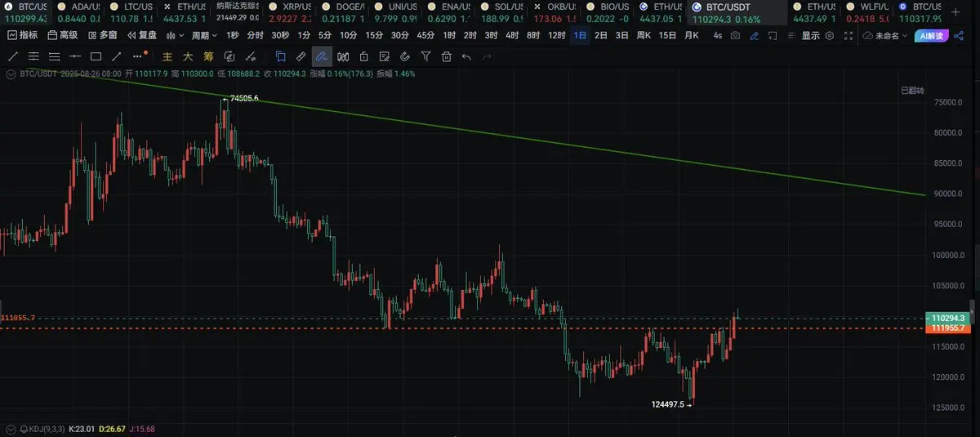Viewport: 980px width, 437px height.
Task: Select the parallel channel lines tool
Action: point(33,56)
